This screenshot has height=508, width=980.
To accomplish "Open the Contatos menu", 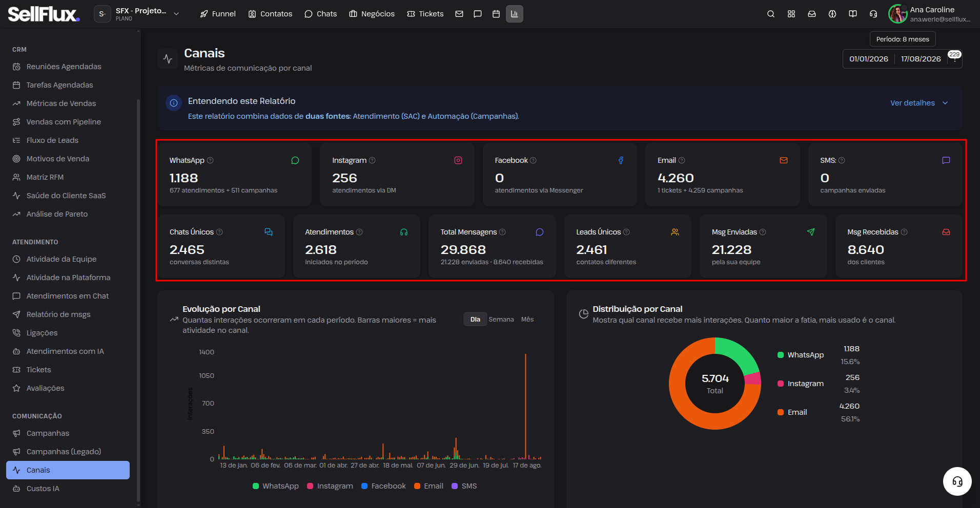I will tap(270, 14).
